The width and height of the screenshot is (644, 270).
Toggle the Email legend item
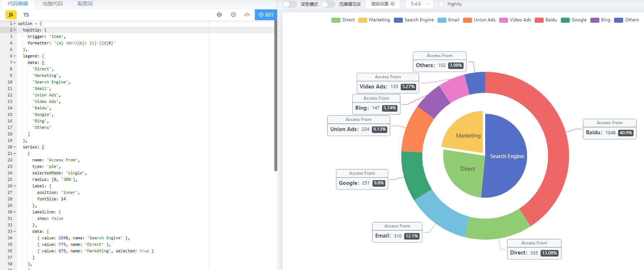(448, 20)
